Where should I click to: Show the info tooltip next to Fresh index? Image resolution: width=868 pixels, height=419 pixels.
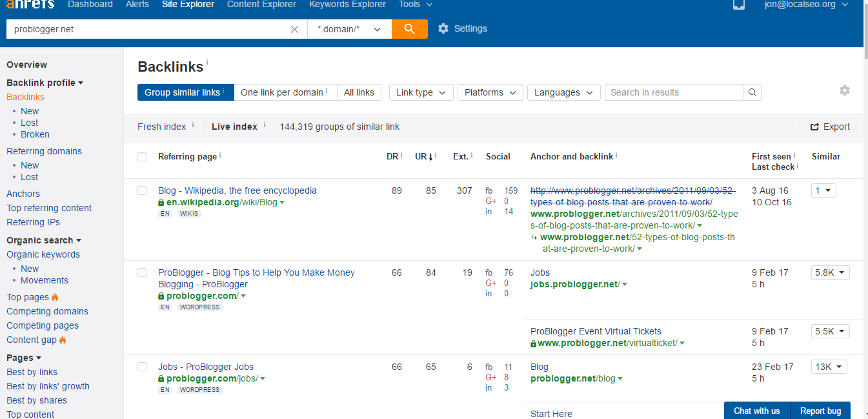tap(192, 125)
